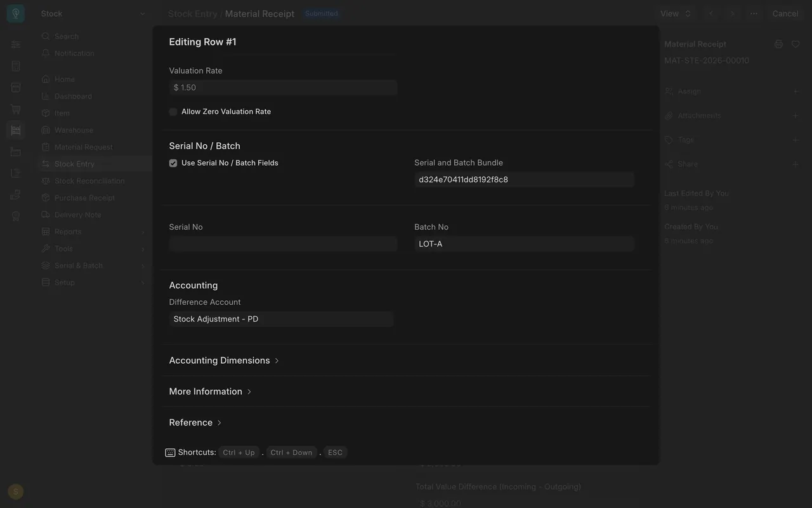Click the storefront icon in the icon rail
Image resolution: width=812 pixels, height=508 pixels.
point(16,88)
